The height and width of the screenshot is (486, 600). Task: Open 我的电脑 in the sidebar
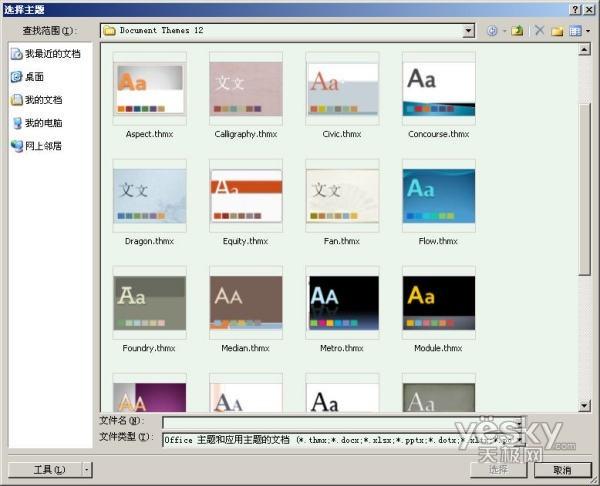(x=43, y=123)
